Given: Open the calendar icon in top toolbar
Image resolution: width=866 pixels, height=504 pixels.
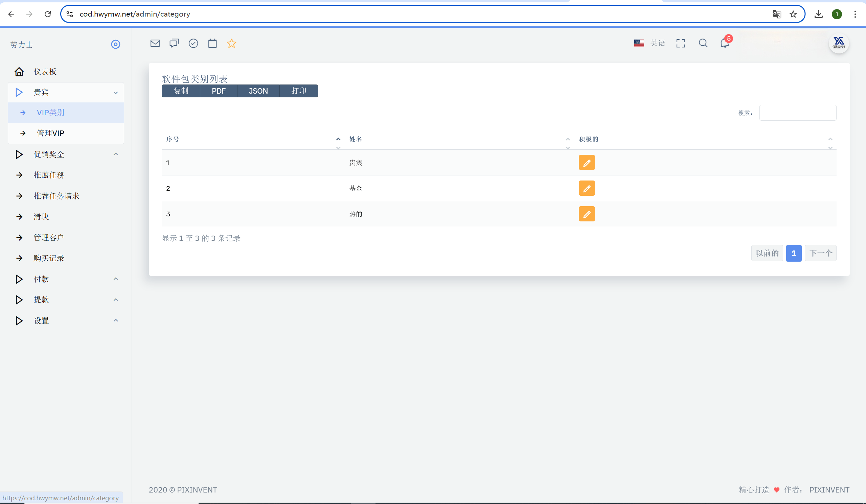Looking at the screenshot, I should click(212, 43).
